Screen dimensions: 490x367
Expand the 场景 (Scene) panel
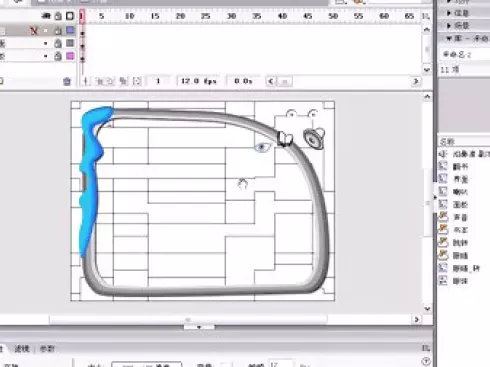click(459, 26)
